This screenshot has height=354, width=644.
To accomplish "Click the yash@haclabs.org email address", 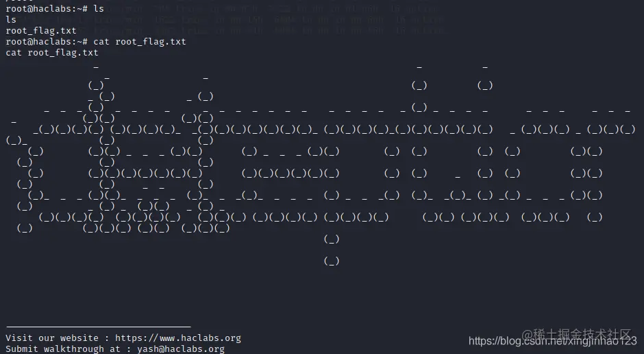I will 181,349.
